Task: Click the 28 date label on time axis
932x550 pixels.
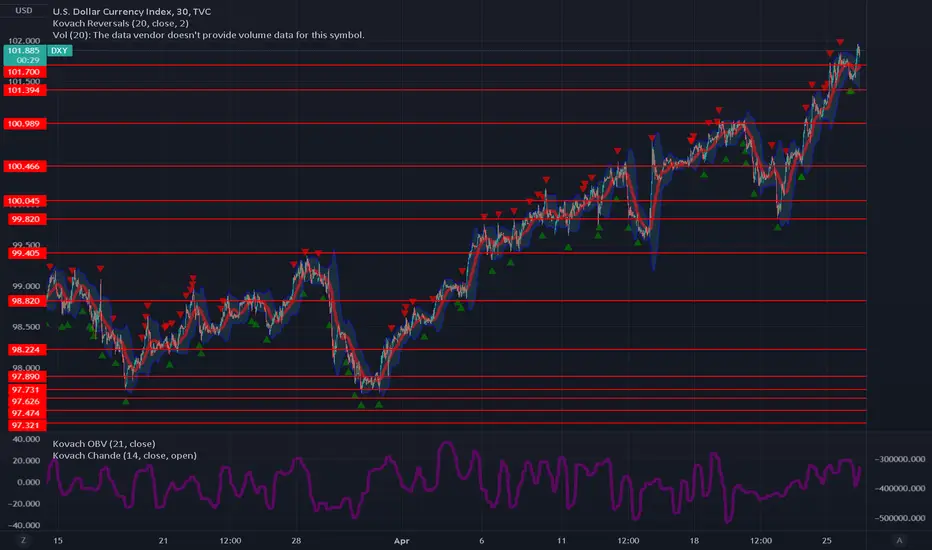Action: click(x=296, y=540)
